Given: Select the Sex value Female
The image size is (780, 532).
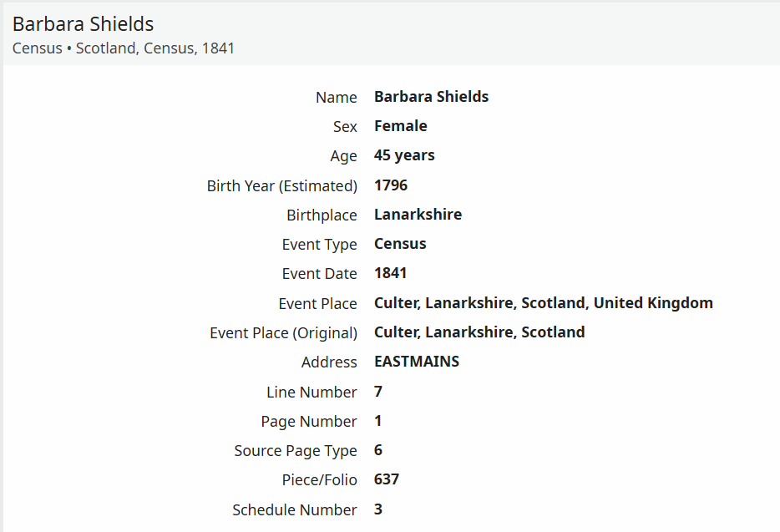Looking at the screenshot, I should 401,126.
